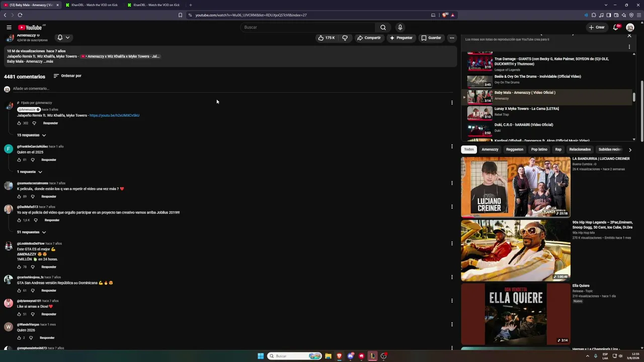Dislike the video with thumbs-down button

click(x=345, y=38)
